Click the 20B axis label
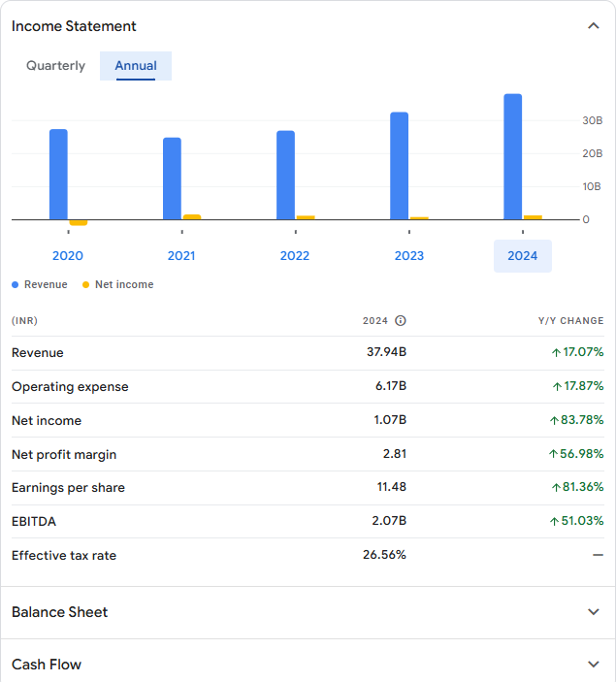Screen dimensions: 616x682 pyautogui.click(x=593, y=153)
